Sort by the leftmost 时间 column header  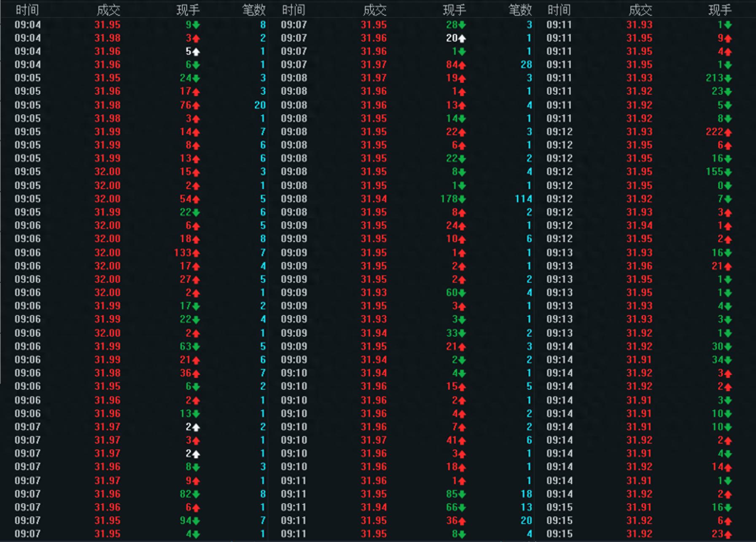click(x=27, y=10)
